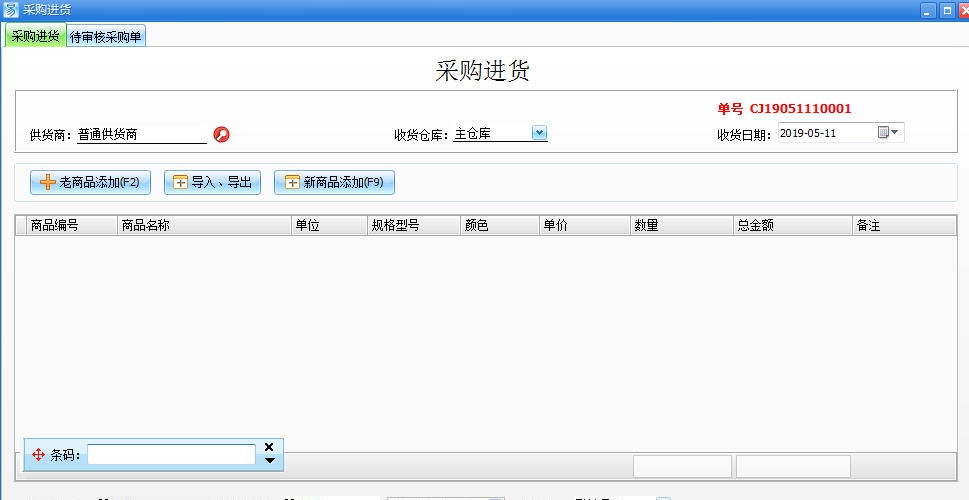Click the amount total box in footer
The image size is (969, 500).
[x=793, y=467]
